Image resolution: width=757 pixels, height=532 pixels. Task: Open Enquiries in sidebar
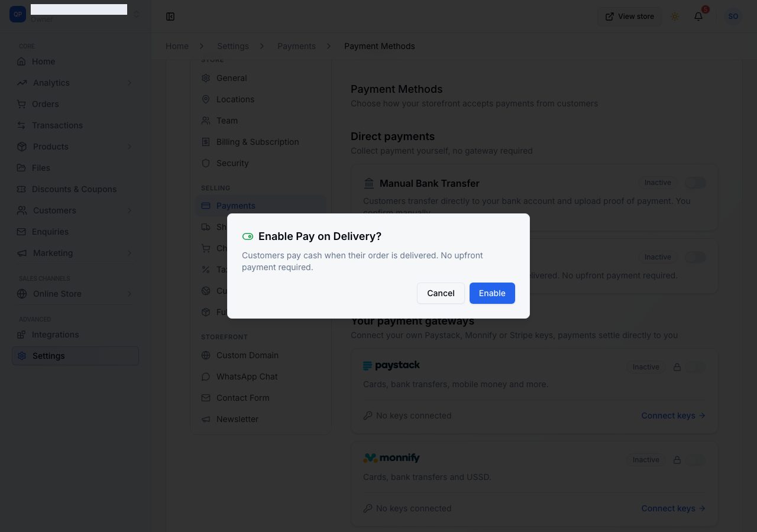point(75,232)
